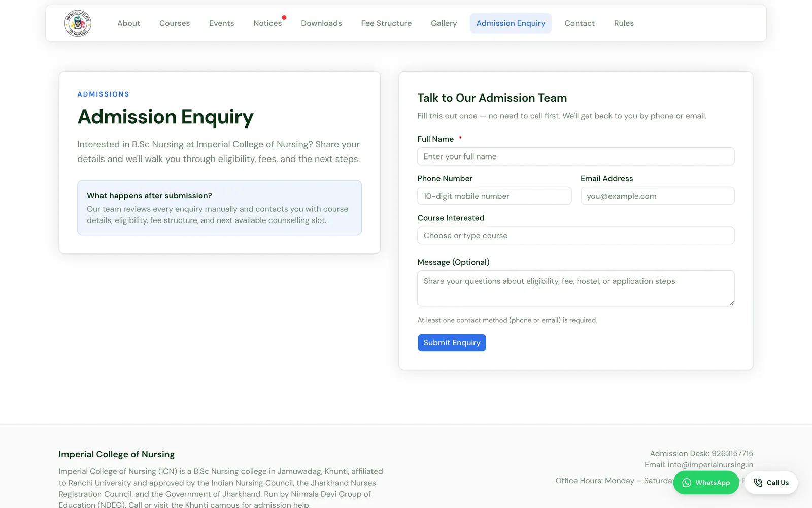Click the Email Address field

tap(657, 196)
